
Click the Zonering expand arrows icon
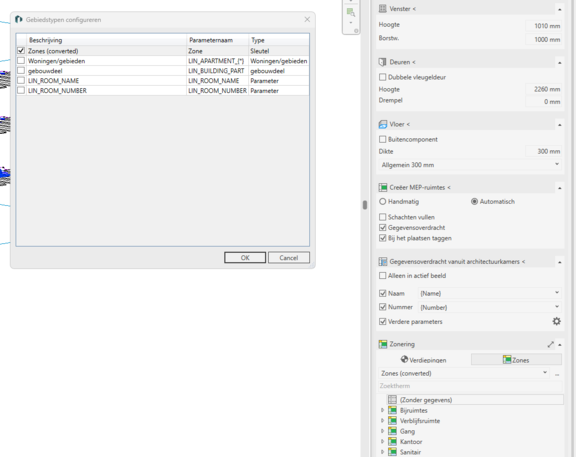point(550,345)
